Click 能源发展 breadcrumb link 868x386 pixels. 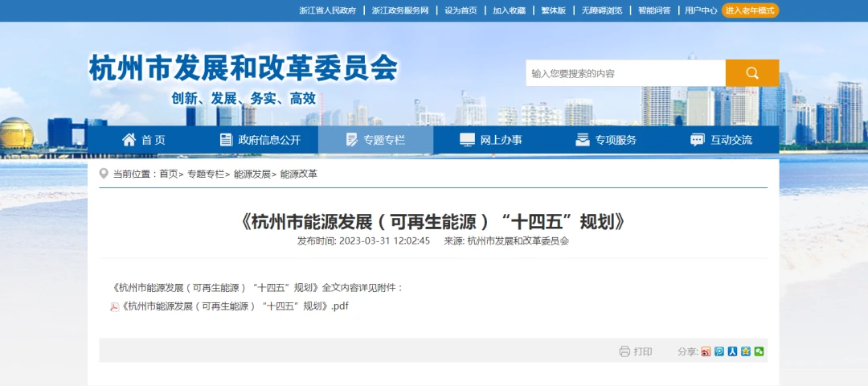pos(252,174)
